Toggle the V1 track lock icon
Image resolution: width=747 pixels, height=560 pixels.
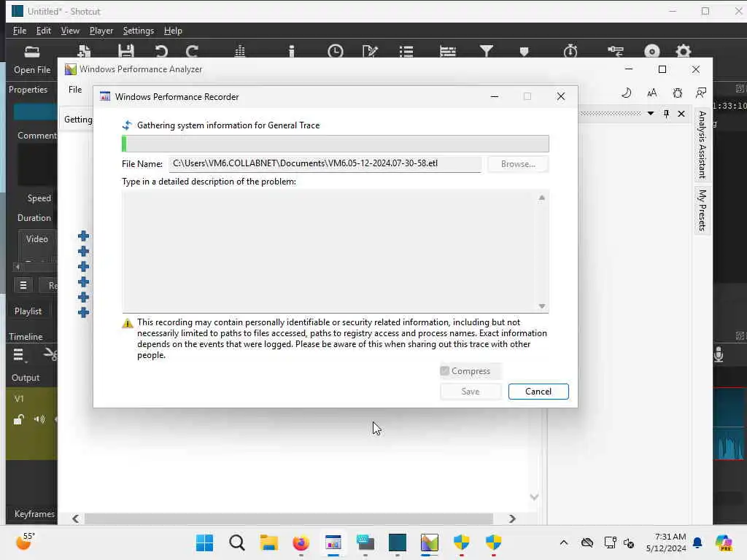point(18,419)
